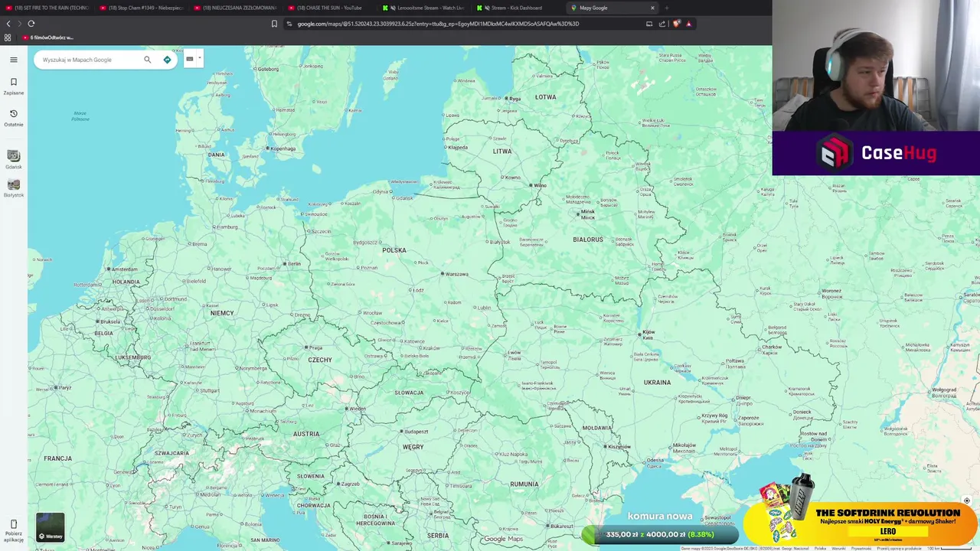This screenshot has width=980, height=551.
Task: Click the RUMUNIA country label
Action: [524, 484]
